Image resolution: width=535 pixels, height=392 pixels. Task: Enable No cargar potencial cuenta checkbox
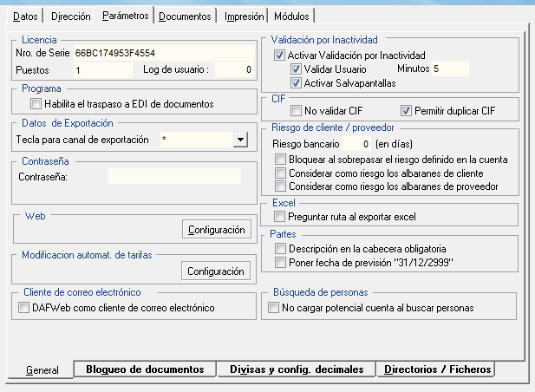click(x=273, y=307)
